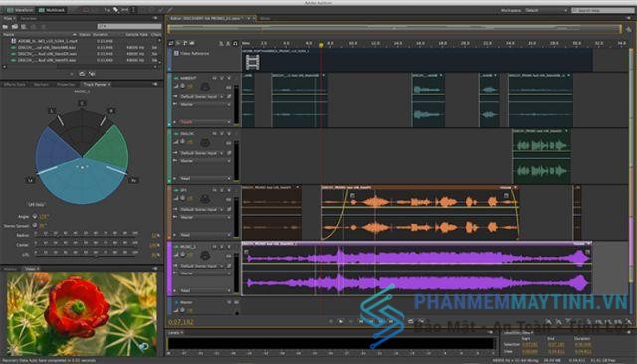The image size is (637, 364).
Task: Show Sends track controls icon
Action: pyautogui.click(x=185, y=43)
